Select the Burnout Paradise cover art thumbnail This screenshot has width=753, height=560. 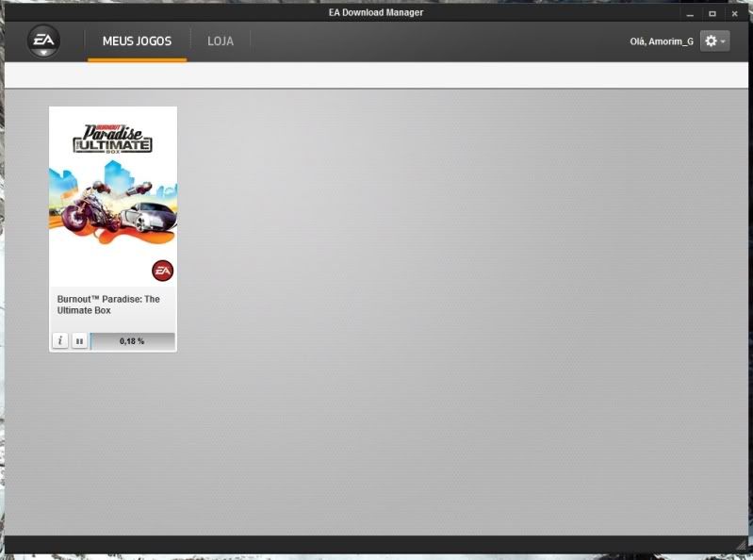pyautogui.click(x=113, y=196)
